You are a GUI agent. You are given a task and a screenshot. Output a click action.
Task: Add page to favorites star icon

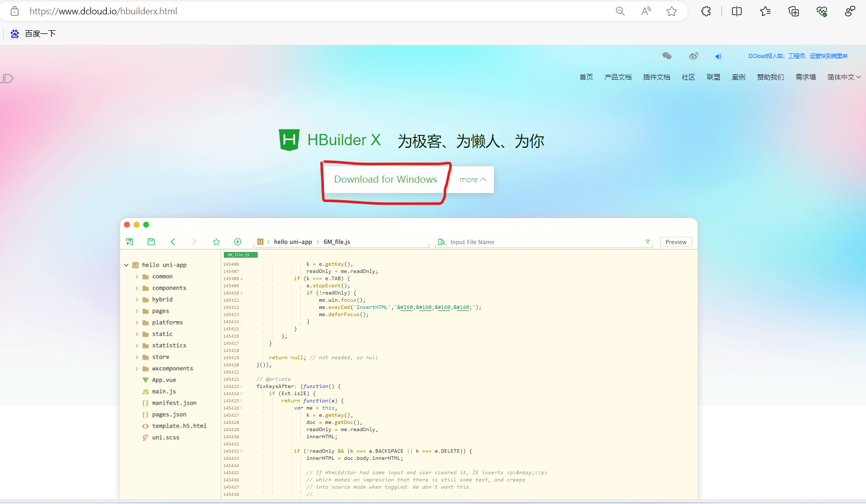[672, 11]
